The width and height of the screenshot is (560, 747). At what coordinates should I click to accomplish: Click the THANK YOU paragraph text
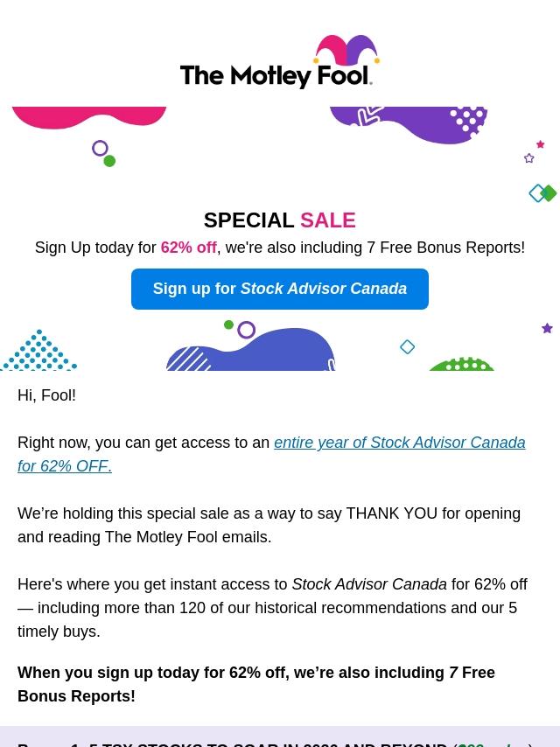click(x=269, y=525)
